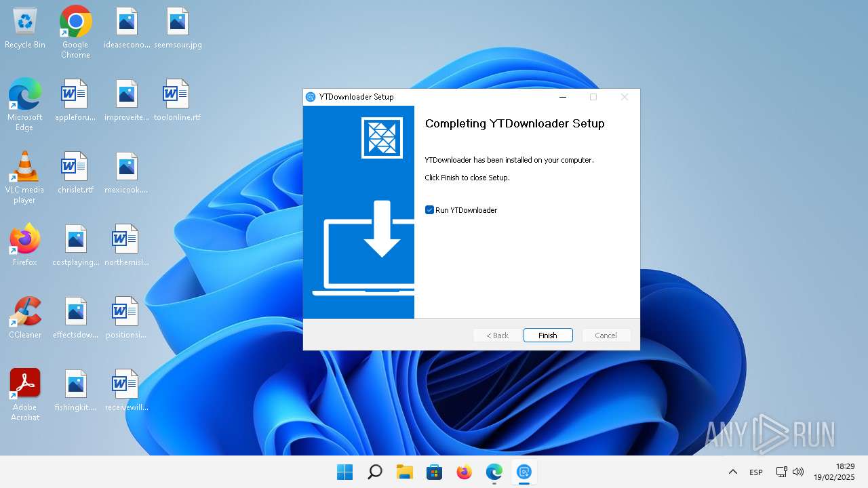Uncheck the Run YTDownloader checkbox

(429, 210)
